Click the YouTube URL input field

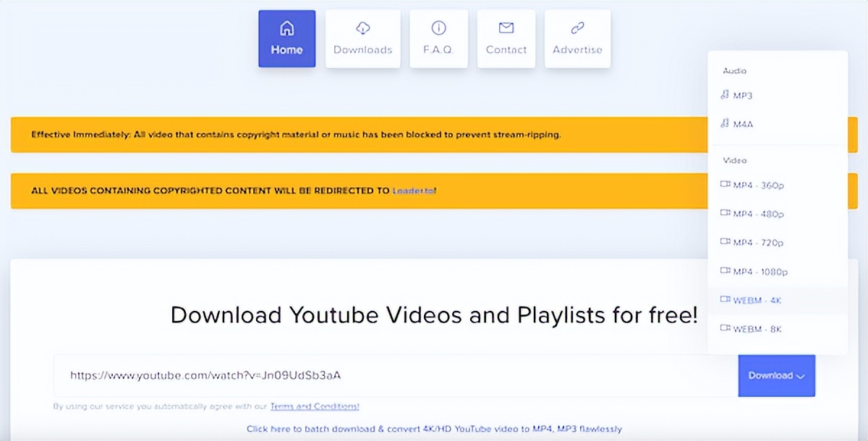[x=396, y=375]
